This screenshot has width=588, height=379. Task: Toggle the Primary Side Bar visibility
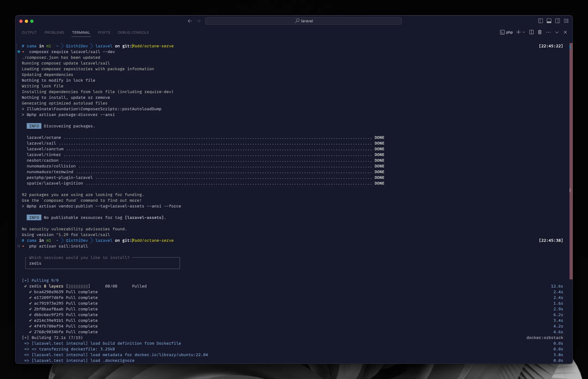pos(540,21)
